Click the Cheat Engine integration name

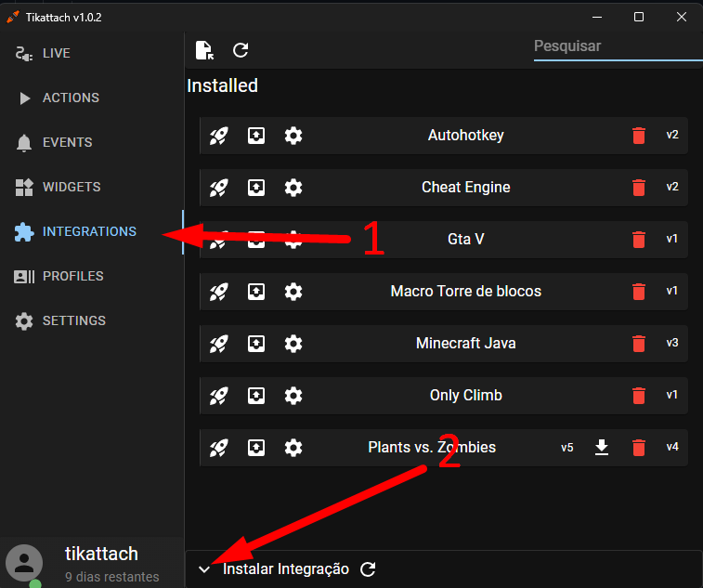click(466, 188)
